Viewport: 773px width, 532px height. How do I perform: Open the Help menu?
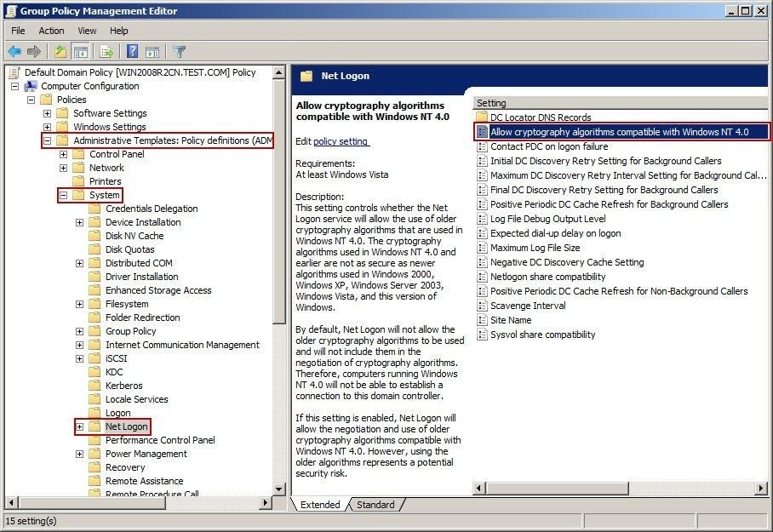[119, 31]
